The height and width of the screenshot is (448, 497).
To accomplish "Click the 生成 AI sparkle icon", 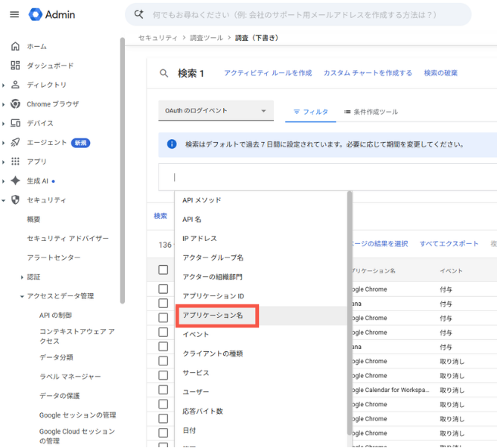I will click(15, 181).
